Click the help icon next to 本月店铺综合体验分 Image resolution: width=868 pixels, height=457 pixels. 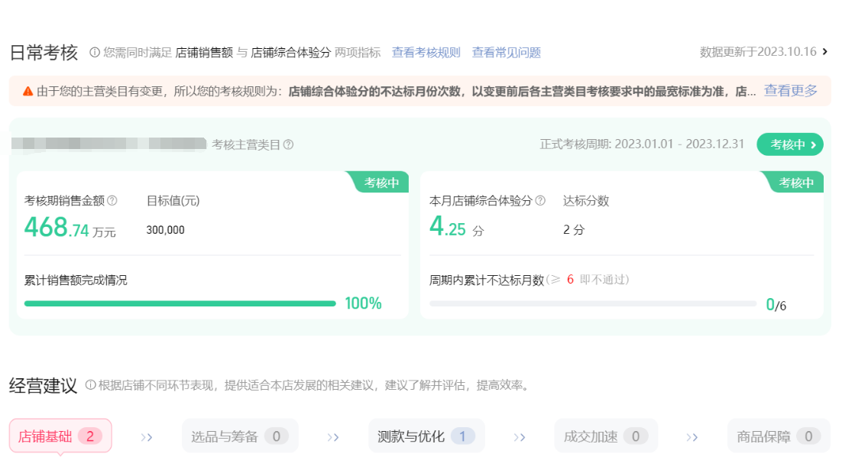tap(540, 201)
